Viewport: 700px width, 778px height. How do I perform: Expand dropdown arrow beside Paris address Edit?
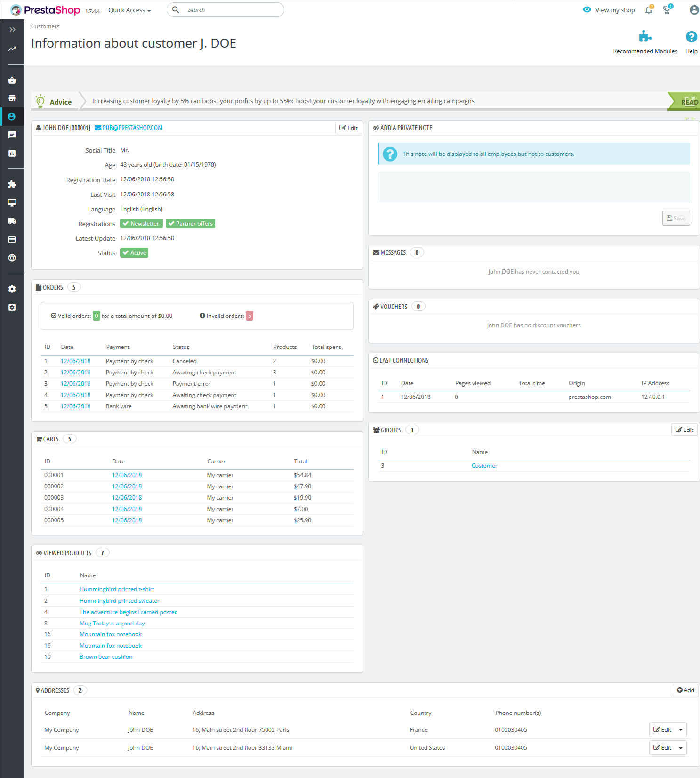pos(680,730)
